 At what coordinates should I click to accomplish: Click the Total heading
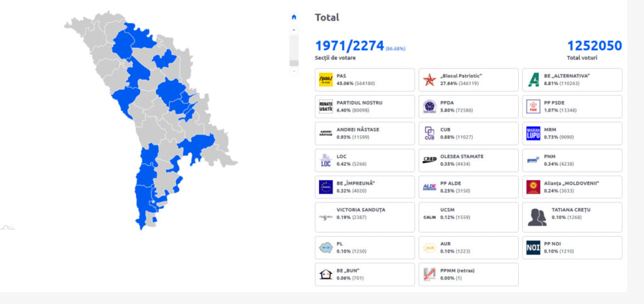(x=327, y=17)
